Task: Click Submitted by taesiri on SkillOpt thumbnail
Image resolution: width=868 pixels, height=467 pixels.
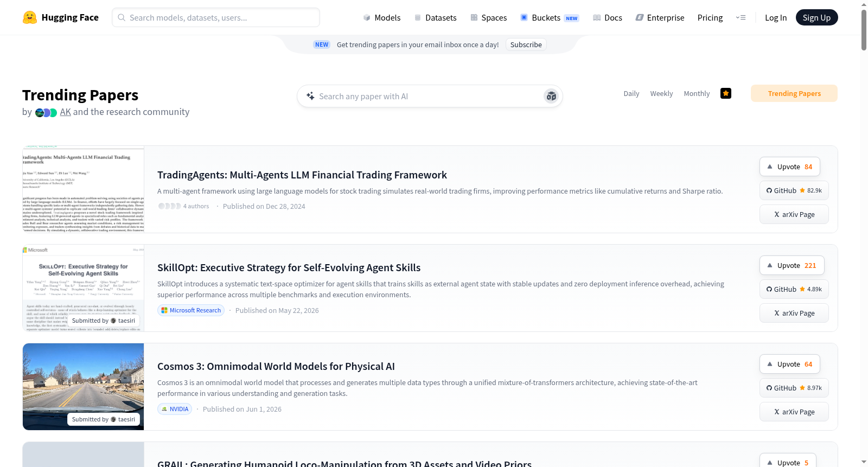Action: 104,321
